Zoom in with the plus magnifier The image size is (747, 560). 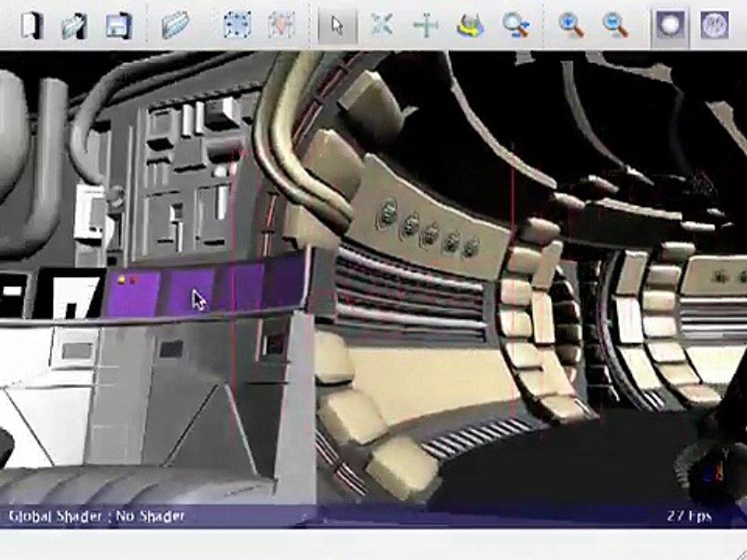[x=571, y=25]
